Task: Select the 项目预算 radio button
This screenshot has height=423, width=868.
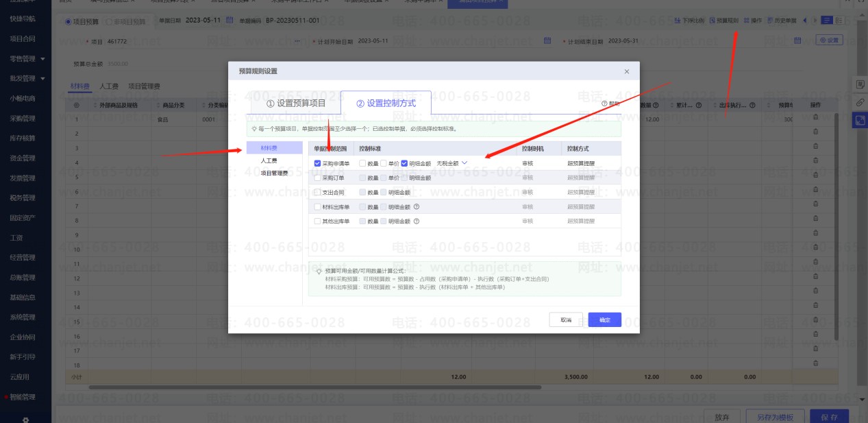Action: (x=68, y=22)
